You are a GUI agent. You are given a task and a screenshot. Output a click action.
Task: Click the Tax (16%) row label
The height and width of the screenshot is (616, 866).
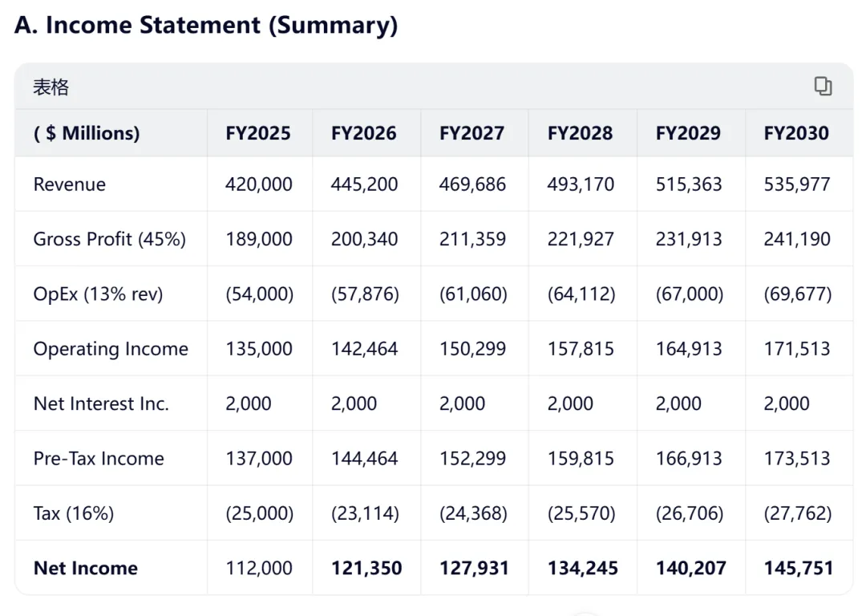pyautogui.click(x=75, y=513)
